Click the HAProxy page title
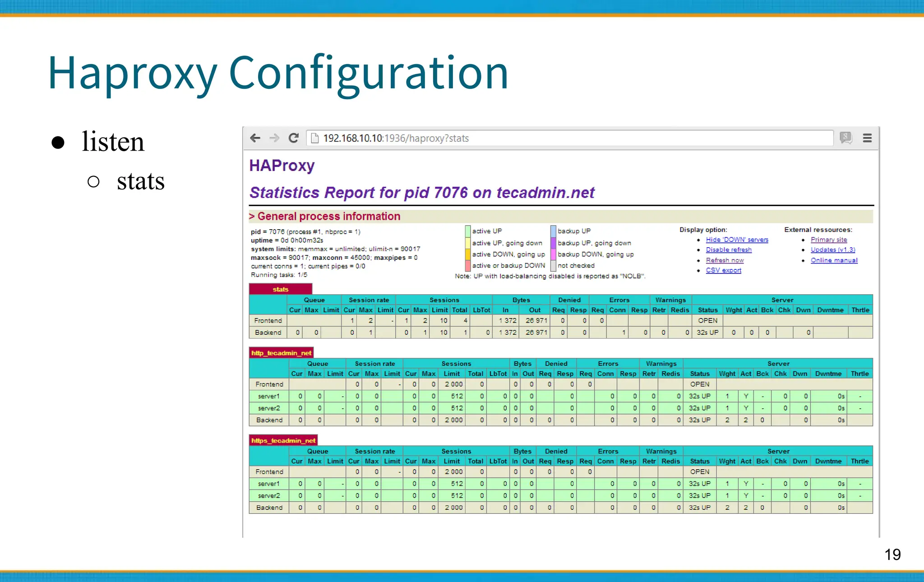This screenshot has width=924, height=582. pyautogui.click(x=282, y=166)
